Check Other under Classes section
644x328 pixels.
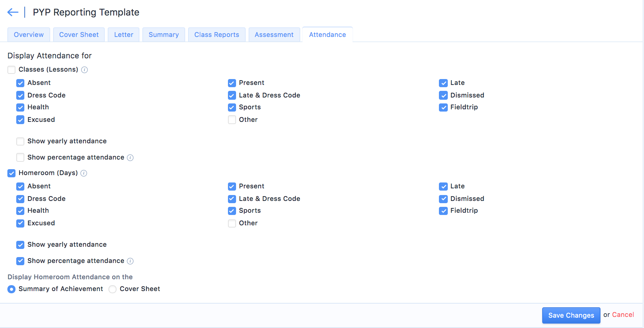pyautogui.click(x=232, y=120)
